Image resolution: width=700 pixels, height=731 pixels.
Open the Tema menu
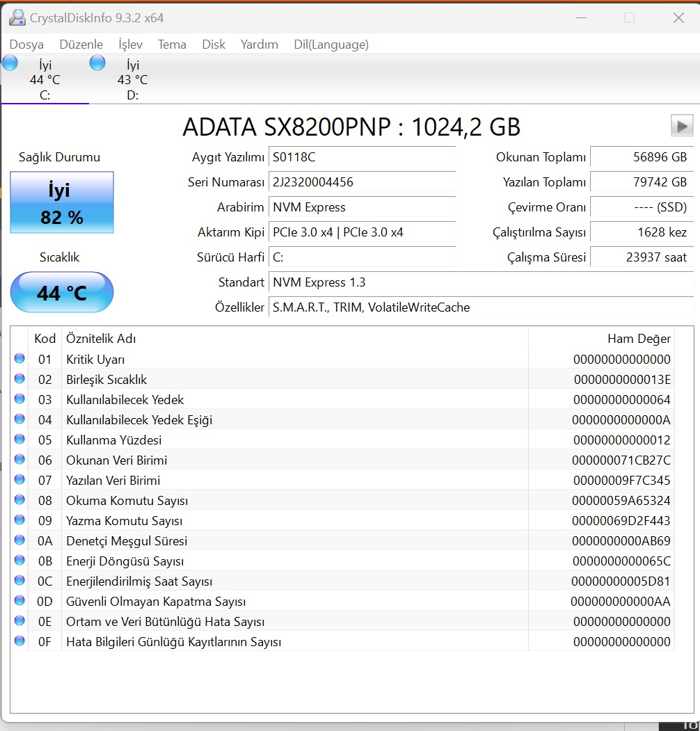click(172, 45)
